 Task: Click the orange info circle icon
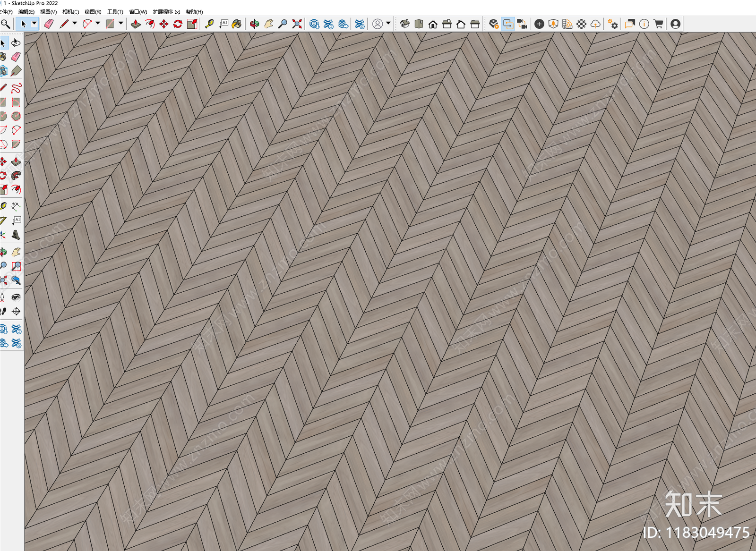644,24
